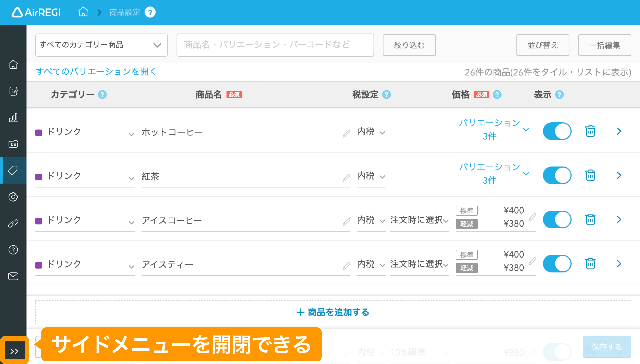640x364 pixels.
Task: Click 一括編集 bulk edit button
Action: pyautogui.click(x=604, y=45)
